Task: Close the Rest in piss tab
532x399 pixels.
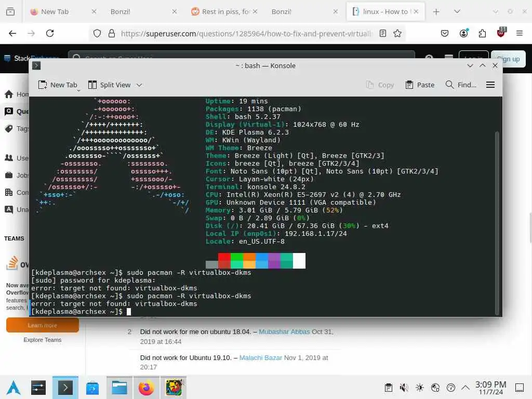Action: pos(255,11)
